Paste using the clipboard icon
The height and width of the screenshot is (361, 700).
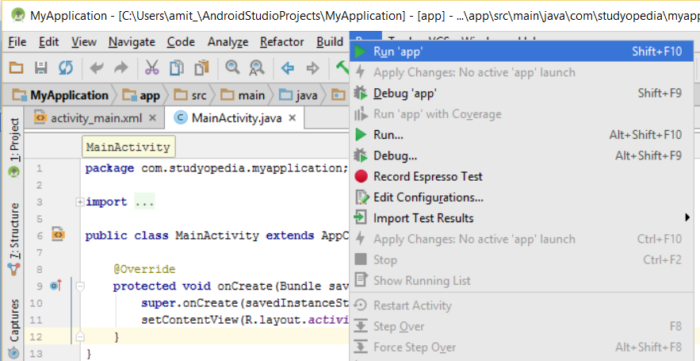click(202, 68)
